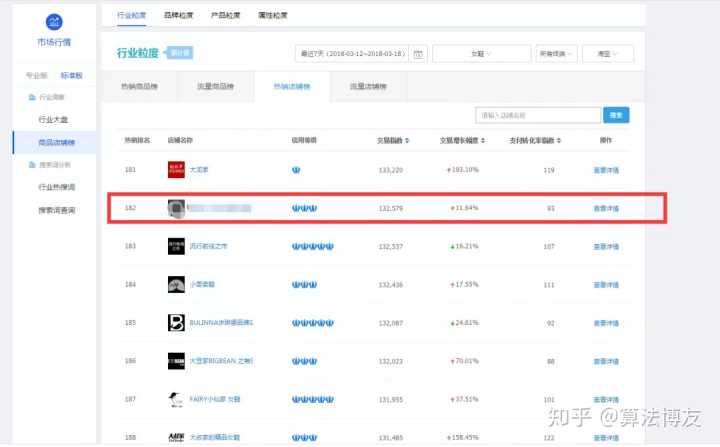Open the 淘宝 platform dropdown
Image resolution: width=720 pixels, height=447 pixels.
[608, 54]
